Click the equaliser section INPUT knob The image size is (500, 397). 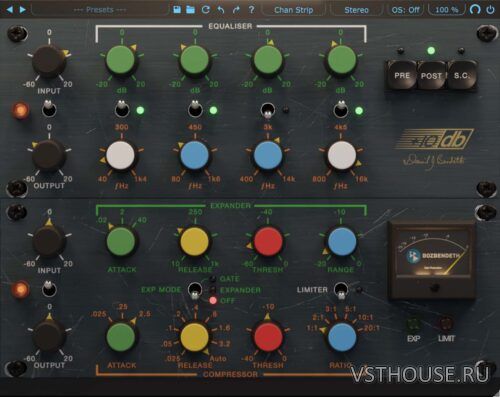click(49, 61)
